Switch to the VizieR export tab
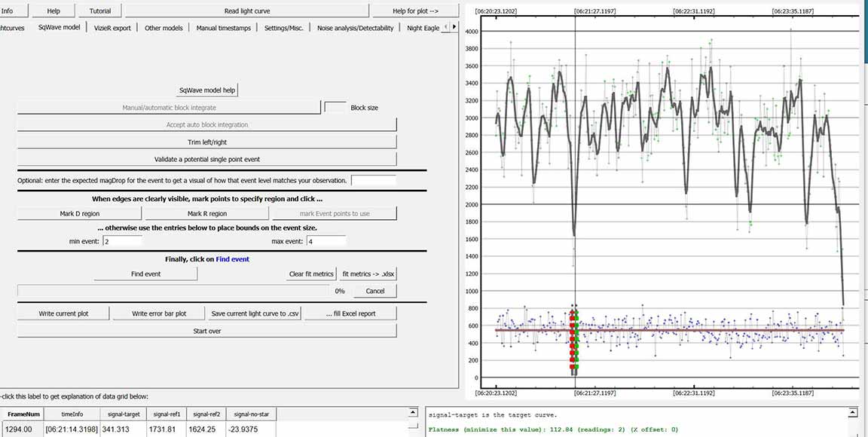 pos(112,27)
